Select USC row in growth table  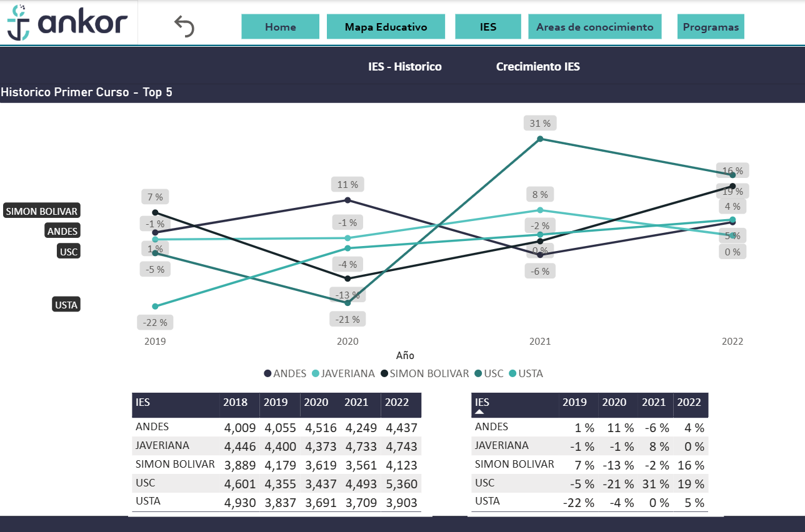pyautogui.click(x=484, y=483)
